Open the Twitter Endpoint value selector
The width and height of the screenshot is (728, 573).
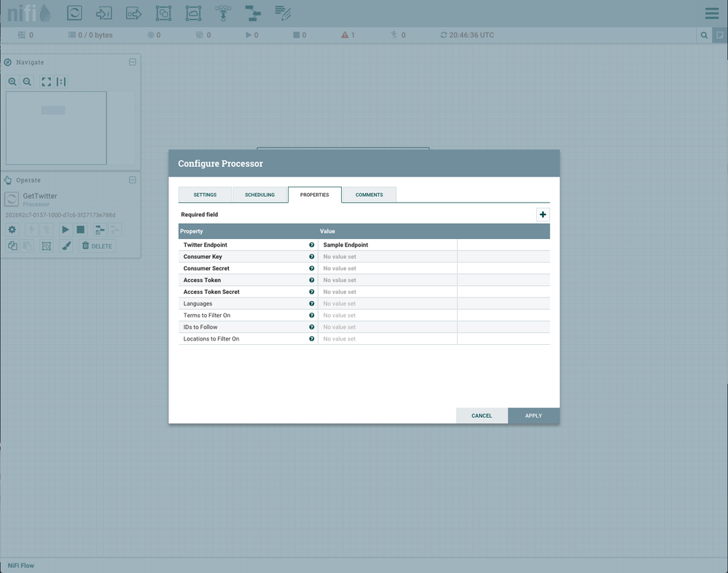(387, 245)
